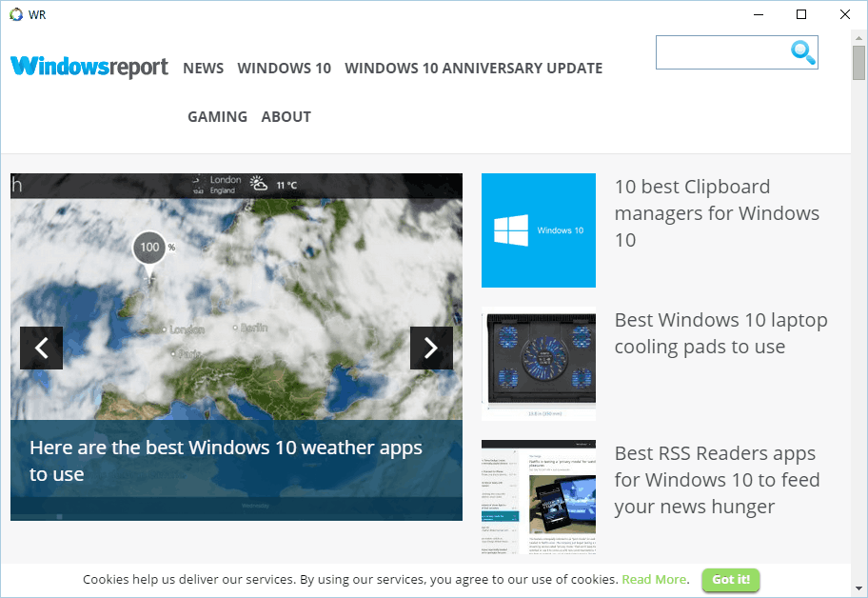The height and width of the screenshot is (598, 868).
Task: Click the vertical scrollbar thumb
Action: (858, 63)
